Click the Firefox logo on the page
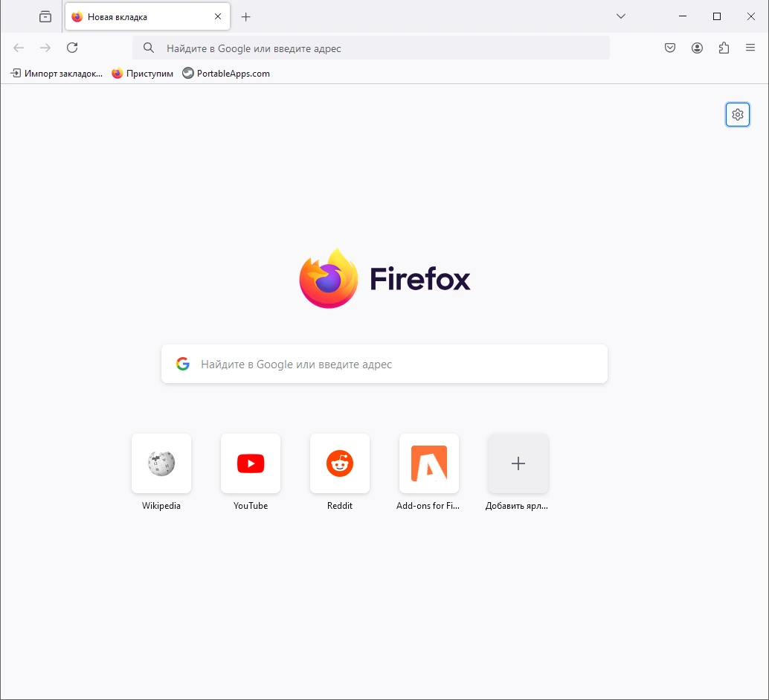 tap(384, 279)
